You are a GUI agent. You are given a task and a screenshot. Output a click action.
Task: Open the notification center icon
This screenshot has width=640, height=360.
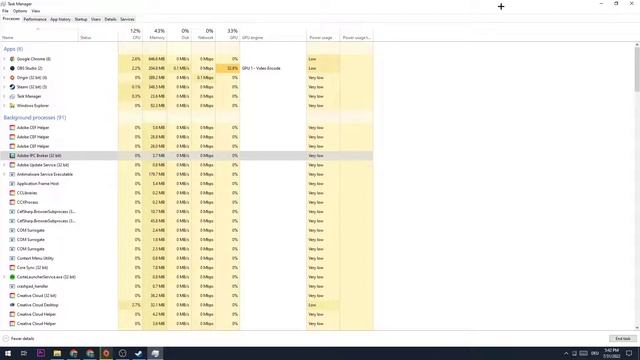[629, 353]
